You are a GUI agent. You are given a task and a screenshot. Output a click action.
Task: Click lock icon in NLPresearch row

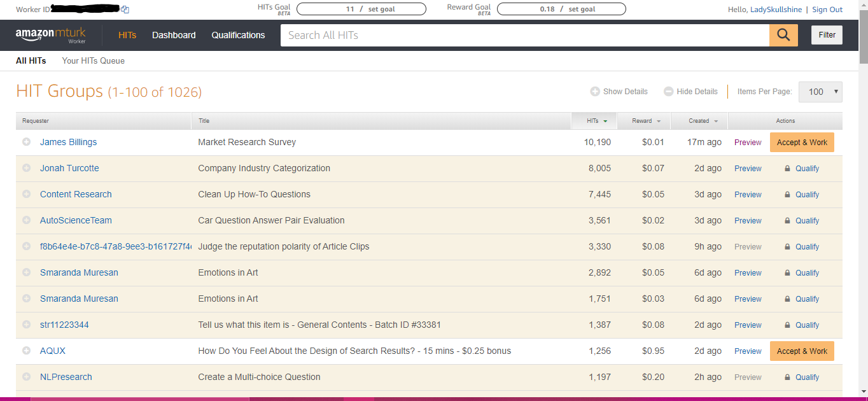[x=787, y=377]
